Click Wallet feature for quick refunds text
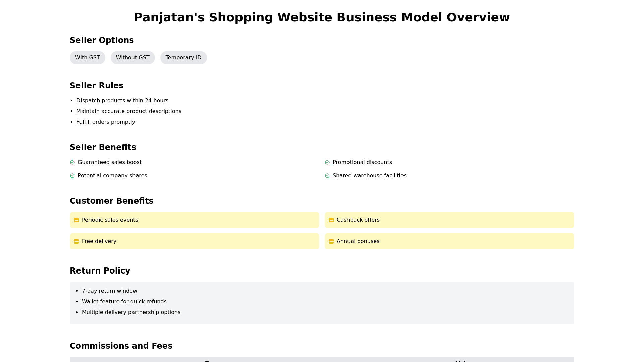 click(x=124, y=302)
